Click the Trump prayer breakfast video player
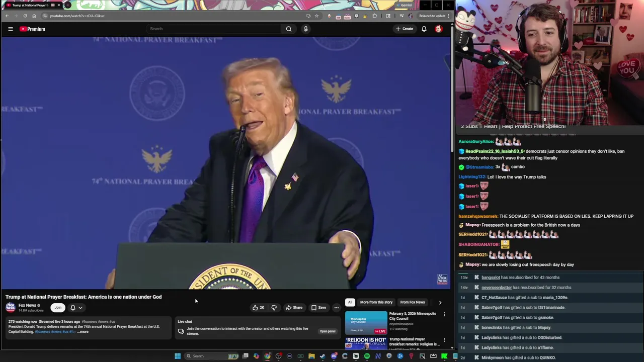This screenshot has width=644, height=362. point(225,163)
